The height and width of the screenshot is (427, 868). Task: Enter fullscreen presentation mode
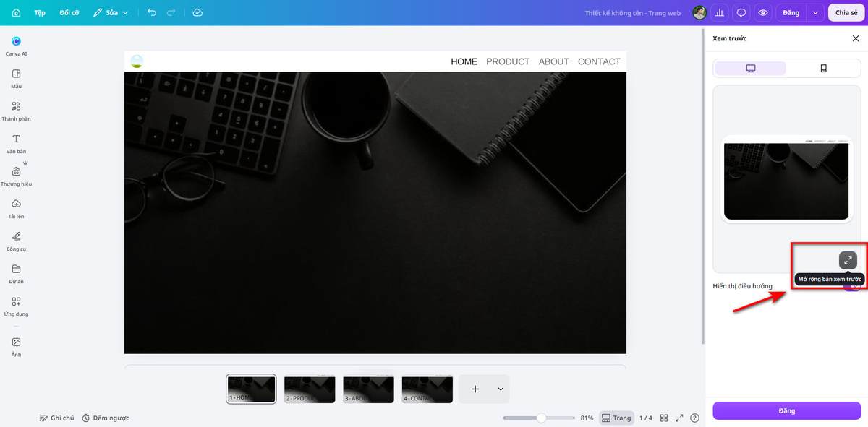(679, 418)
